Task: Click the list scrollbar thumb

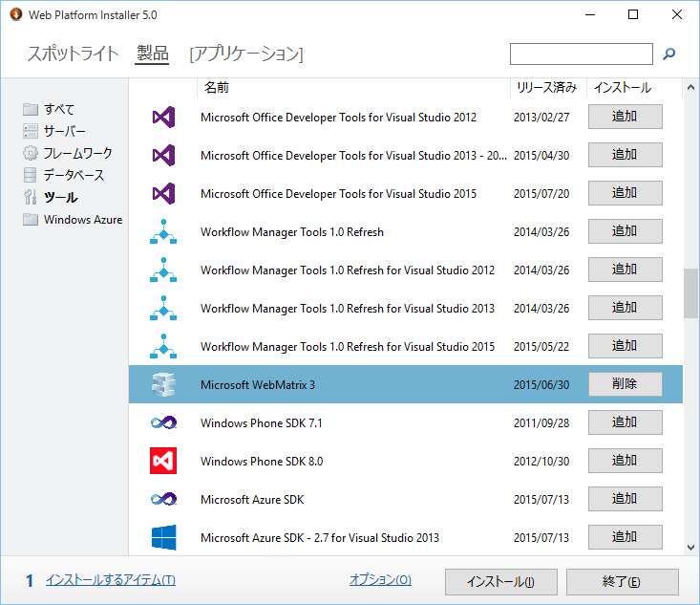Action: 690,293
